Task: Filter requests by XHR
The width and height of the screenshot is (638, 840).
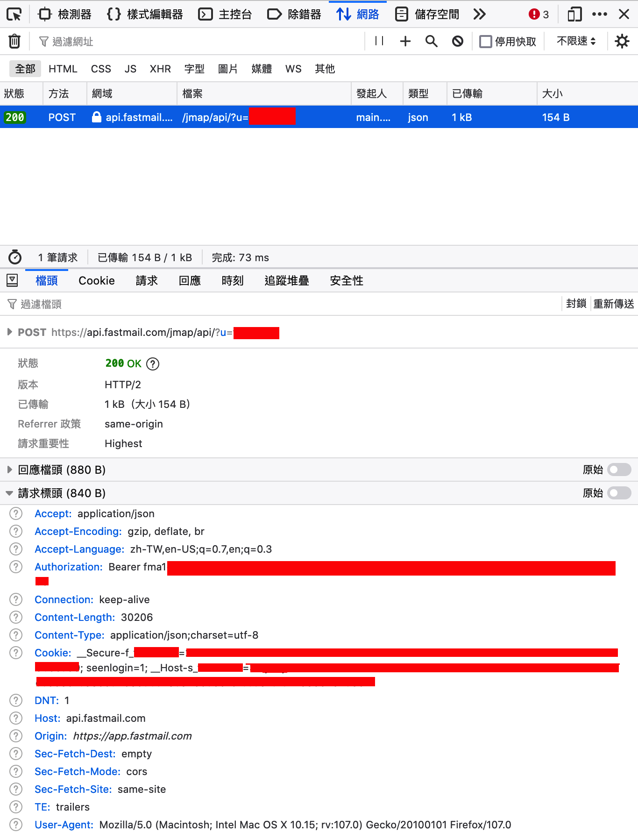Action: (160, 69)
